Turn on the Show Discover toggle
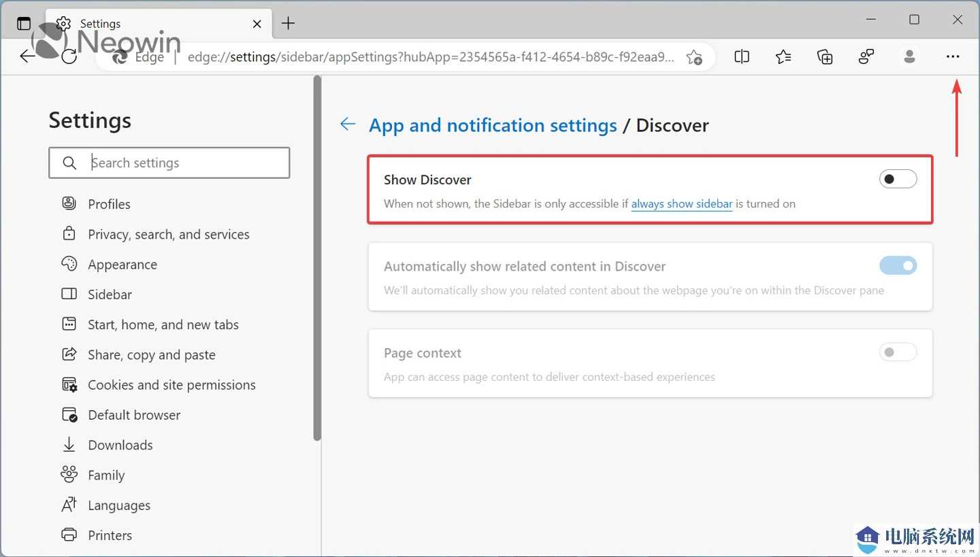This screenshot has height=557, width=980. [898, 180]
